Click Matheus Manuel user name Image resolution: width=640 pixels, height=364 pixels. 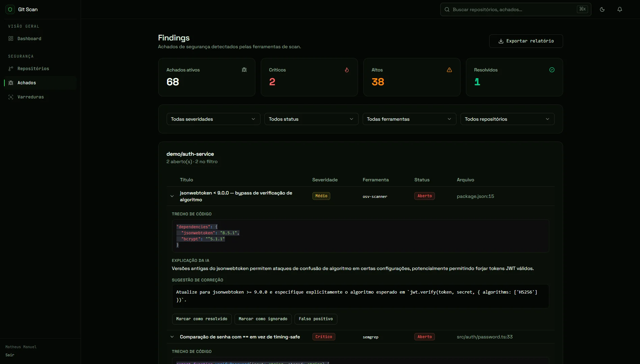click(21, 347)
